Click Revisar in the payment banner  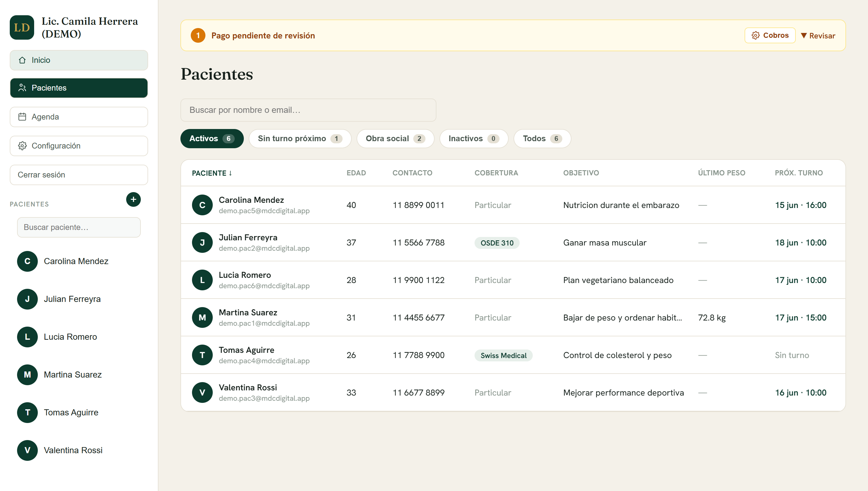pyautogui.click(x=818, y=35)
